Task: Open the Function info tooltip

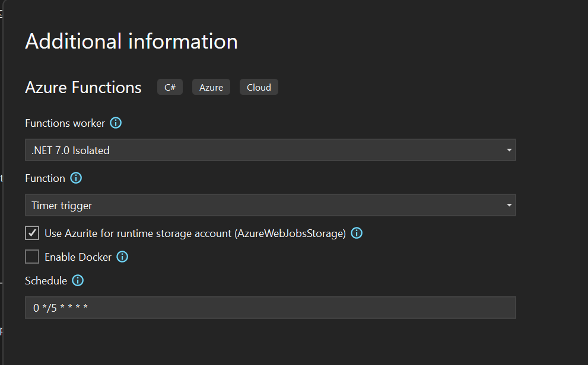Action: click(75, 178)
